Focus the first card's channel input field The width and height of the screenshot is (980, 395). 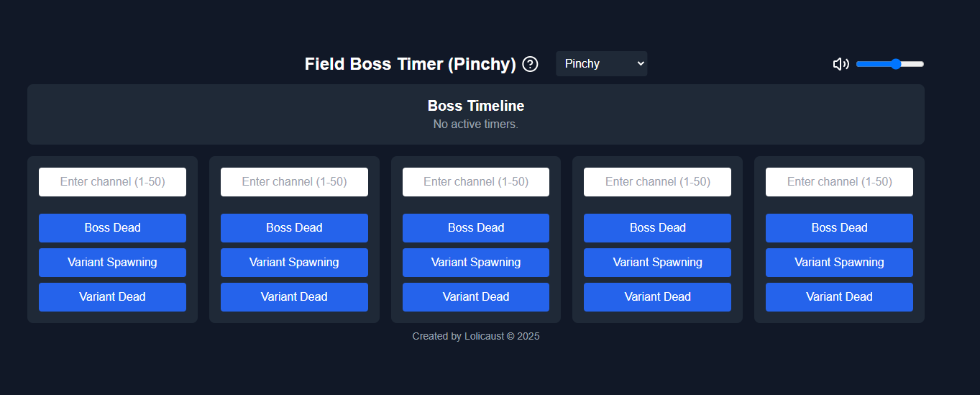point(112,182)
